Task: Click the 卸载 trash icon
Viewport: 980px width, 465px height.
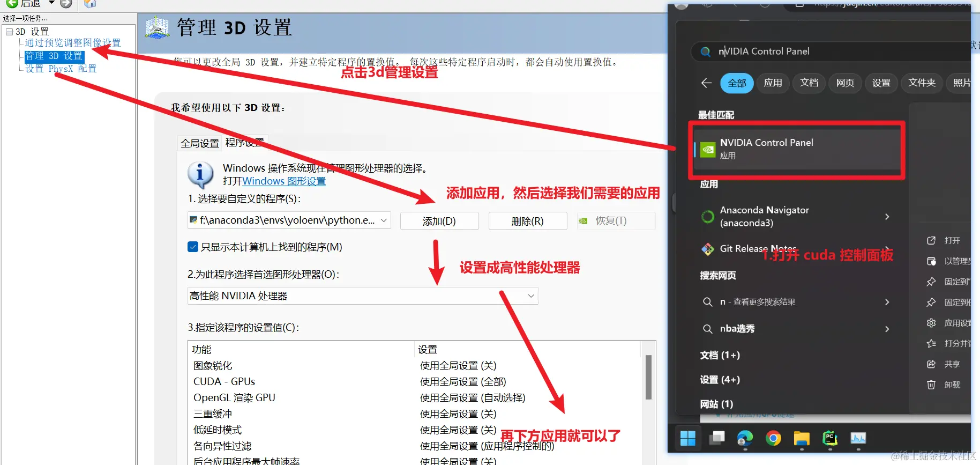Action: point(931,385)
